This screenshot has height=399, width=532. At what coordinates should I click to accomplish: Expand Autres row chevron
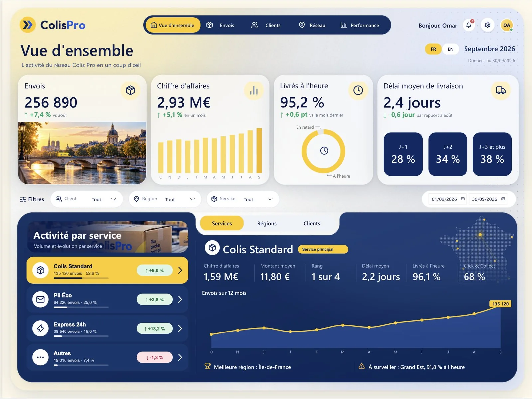(180, 357)
